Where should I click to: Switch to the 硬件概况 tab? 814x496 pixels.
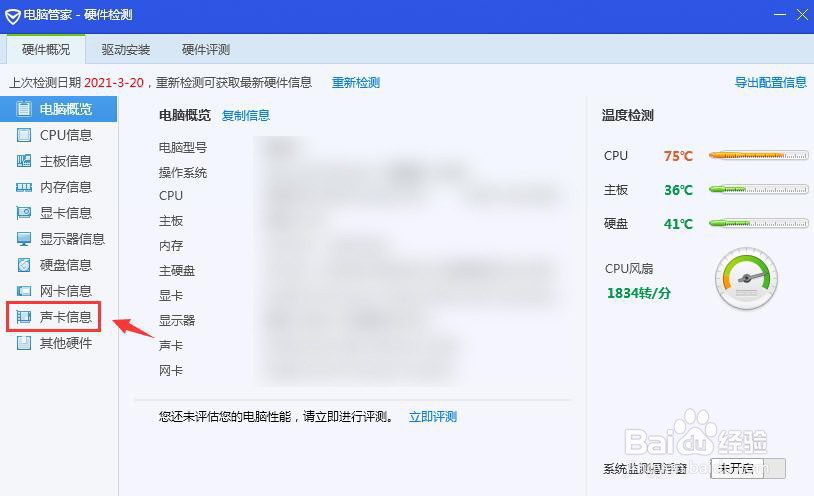click(x=46, y=49)
